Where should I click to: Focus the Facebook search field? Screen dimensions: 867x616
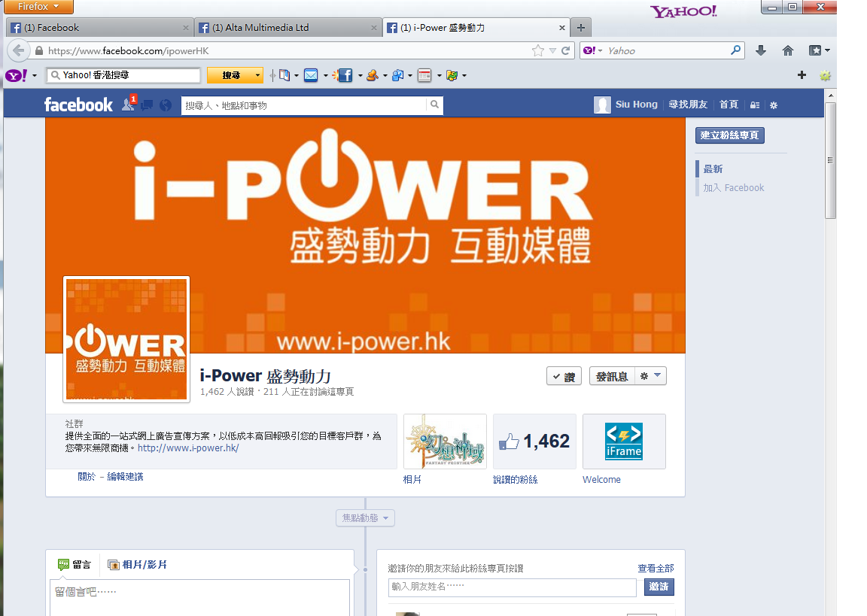coord(303,105)
